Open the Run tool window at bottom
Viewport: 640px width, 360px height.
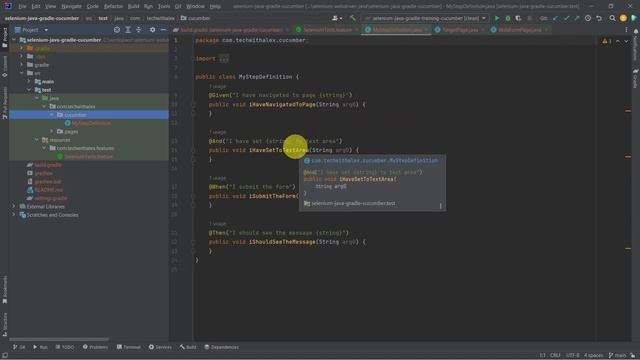tap(40, 347)
